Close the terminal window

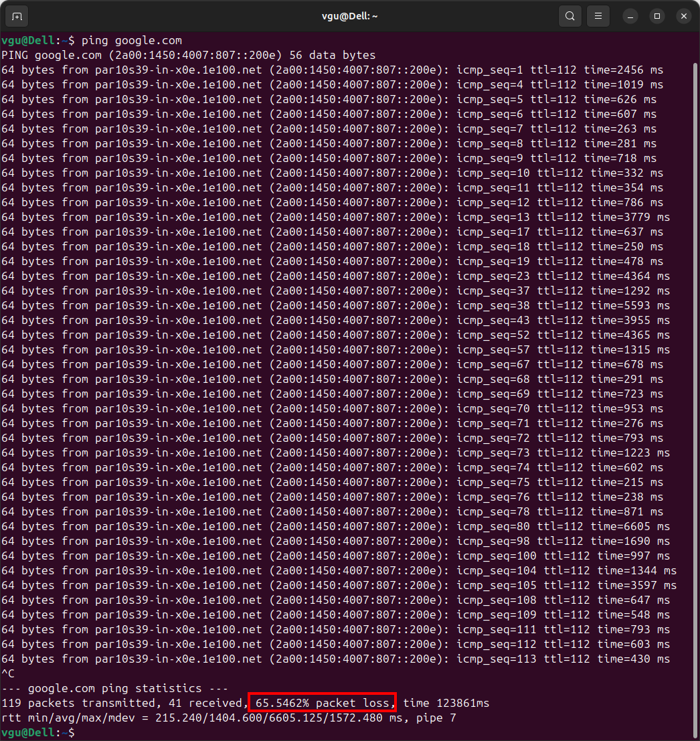tap(684, 17)
